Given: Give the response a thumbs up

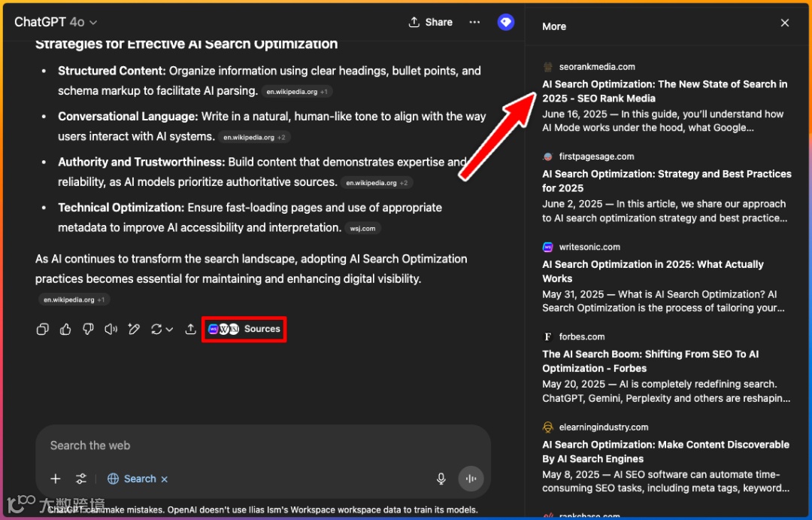Looking at the screenshot, I should click(x=65, y=329).
